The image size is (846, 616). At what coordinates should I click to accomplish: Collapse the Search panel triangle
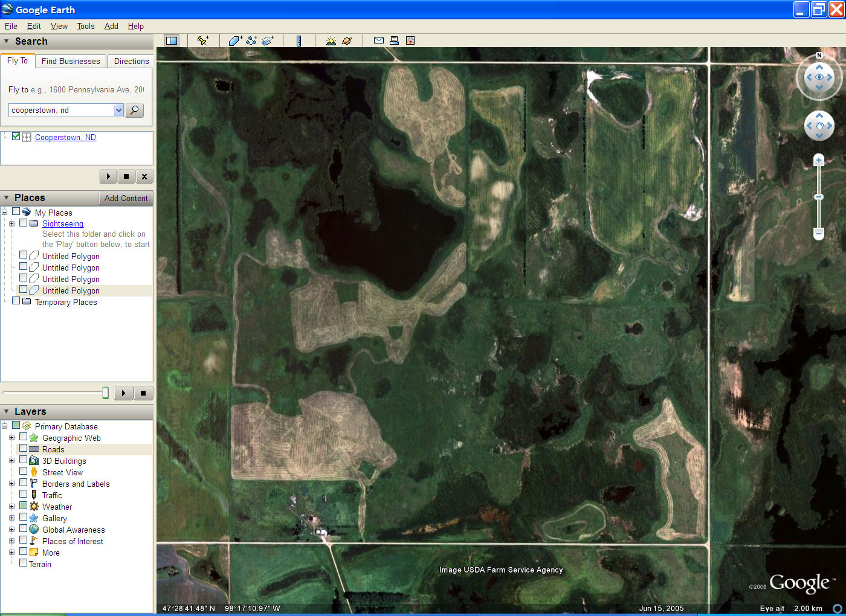point(7,42)
